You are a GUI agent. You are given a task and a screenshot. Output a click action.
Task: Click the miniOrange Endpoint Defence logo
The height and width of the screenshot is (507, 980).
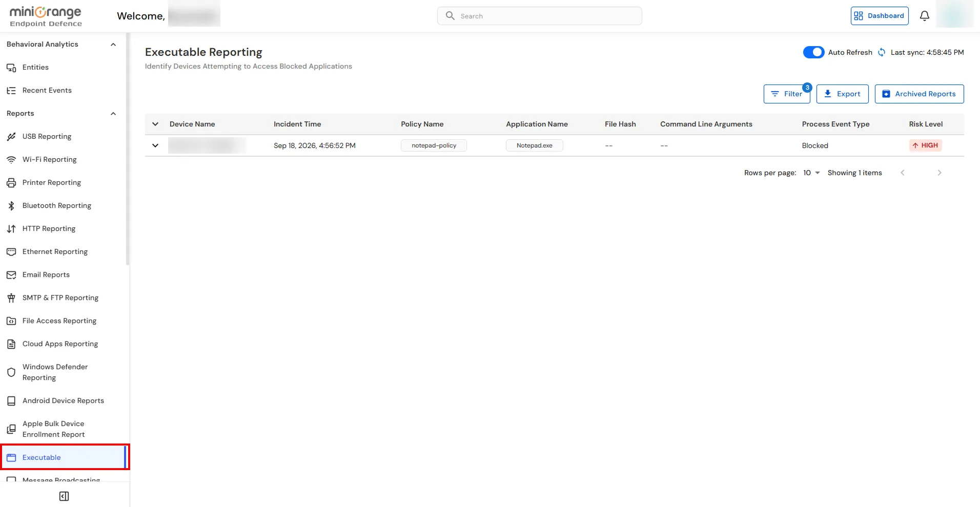[46, 16]
